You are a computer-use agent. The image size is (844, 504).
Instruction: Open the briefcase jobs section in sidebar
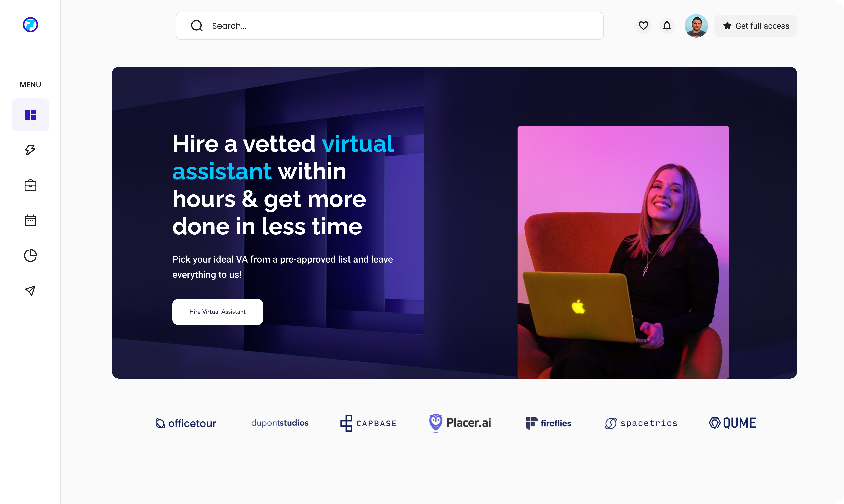click(x=30, y=185)
